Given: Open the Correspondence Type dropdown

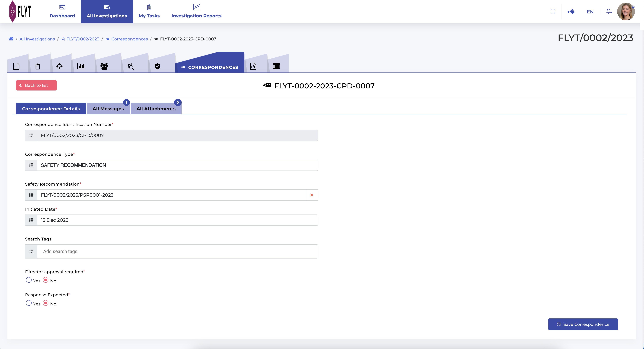Looking at the screenshot, I should [x=177, y=165].
